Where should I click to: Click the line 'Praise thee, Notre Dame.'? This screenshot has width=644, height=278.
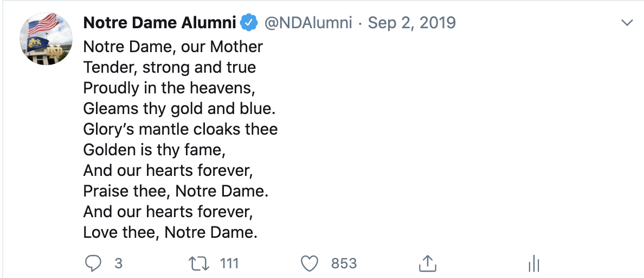point(176,191)
